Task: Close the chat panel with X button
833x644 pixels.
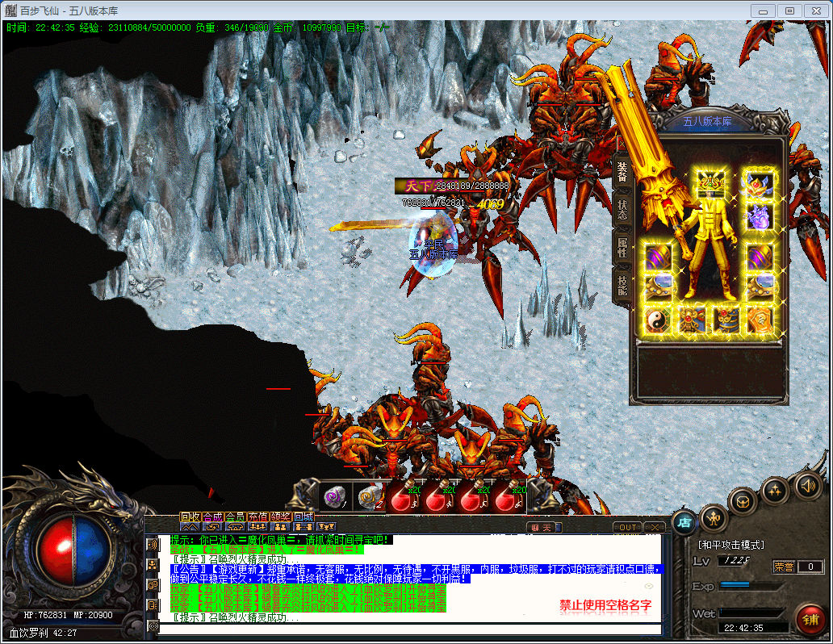Action: [x=655, y=527]
